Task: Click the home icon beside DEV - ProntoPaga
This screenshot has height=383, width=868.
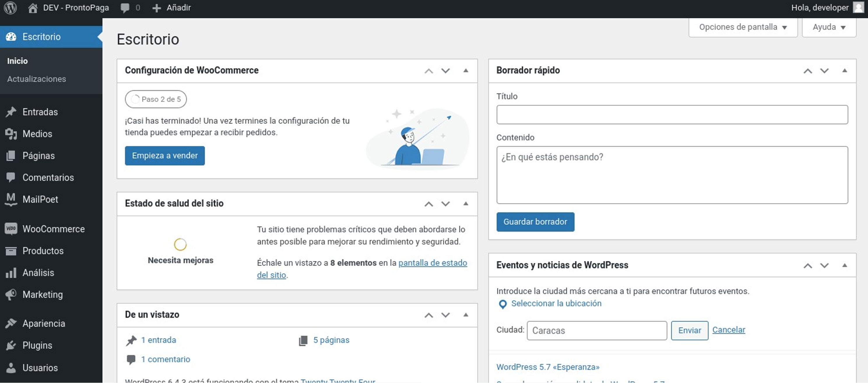Action: click(x=33, y=7)
